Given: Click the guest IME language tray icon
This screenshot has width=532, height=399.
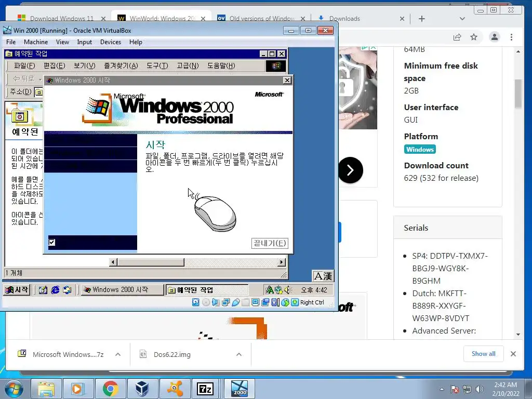Looking at the screenshot, I should 270,290.
